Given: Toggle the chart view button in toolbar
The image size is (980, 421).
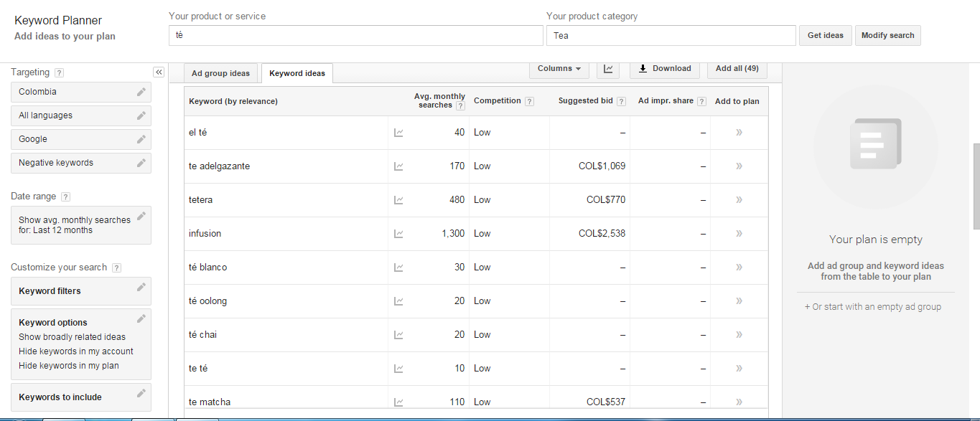Looking at the screenshot, I should coord(608,69).
